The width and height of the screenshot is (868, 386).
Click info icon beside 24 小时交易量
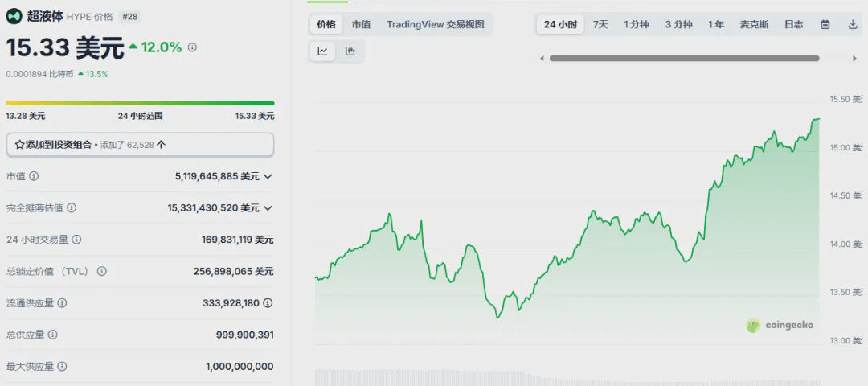pos(77,240)
